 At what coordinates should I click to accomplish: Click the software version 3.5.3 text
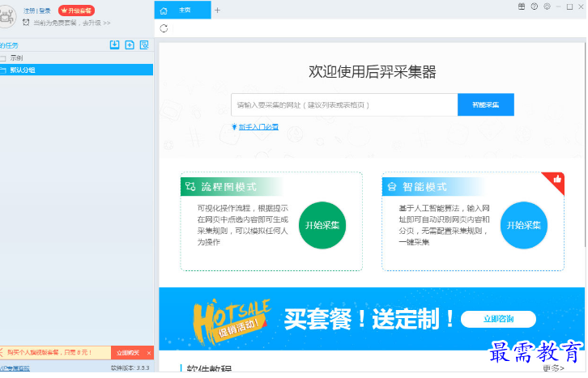coord(130,368)
